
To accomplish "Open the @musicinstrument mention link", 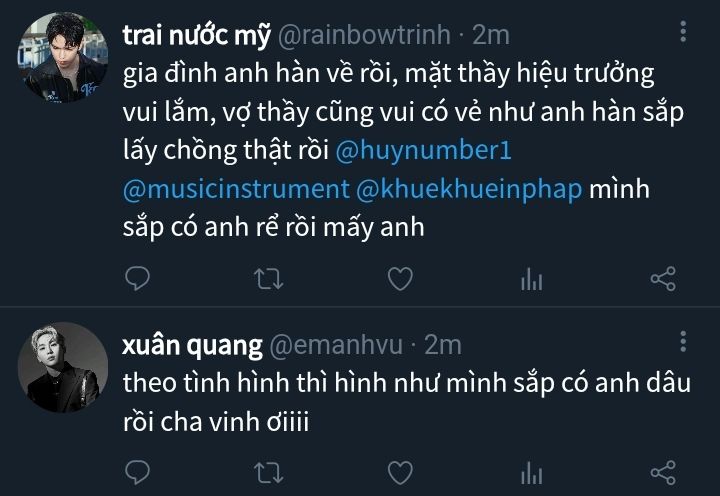I will pyautogui.click(x=236, y=189).
